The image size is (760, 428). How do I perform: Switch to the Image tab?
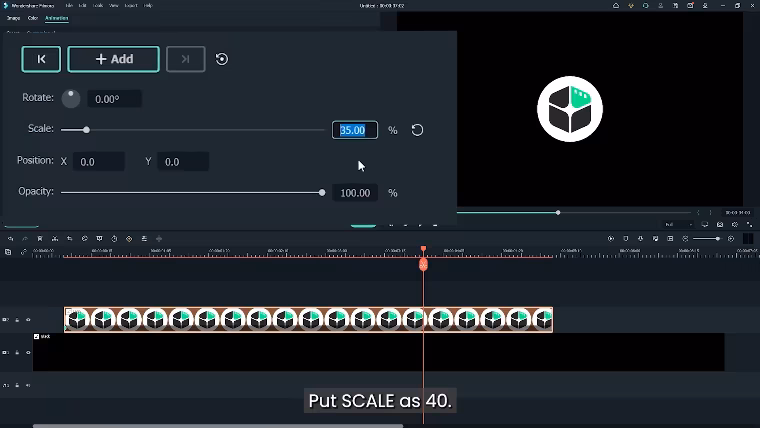14,18
